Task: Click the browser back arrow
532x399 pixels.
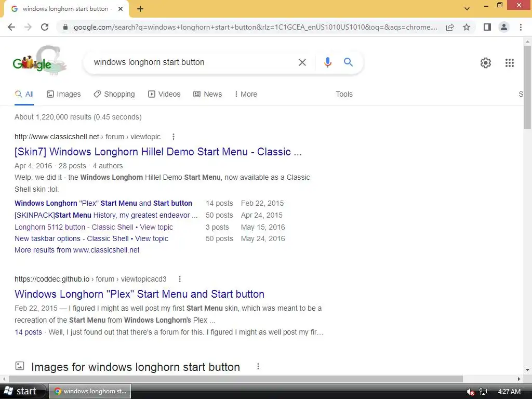Action: [x=11, y=27]
